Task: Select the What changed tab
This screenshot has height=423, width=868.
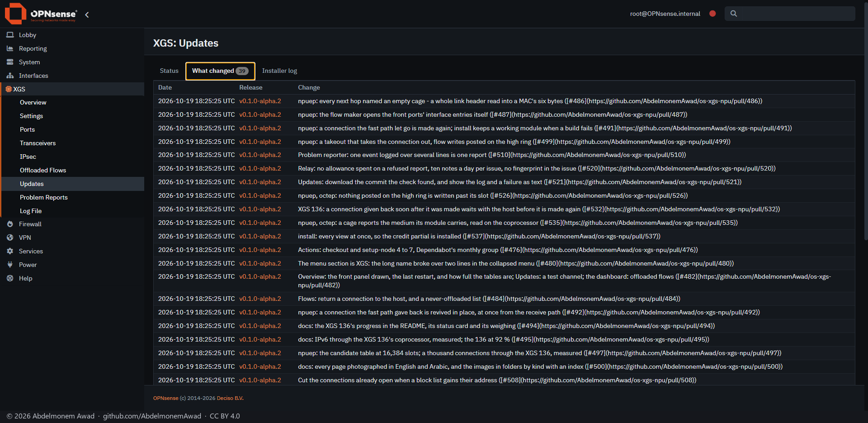Action: tap(220, 71)
